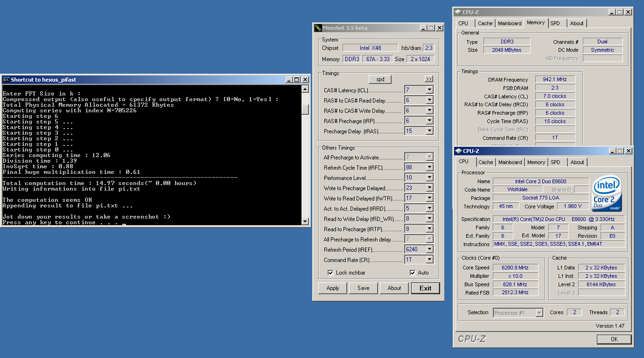Open the Precharge Delay (tRAS) dropdown
The height and width of the screenshot is (358, 644).
coord(429,131)
